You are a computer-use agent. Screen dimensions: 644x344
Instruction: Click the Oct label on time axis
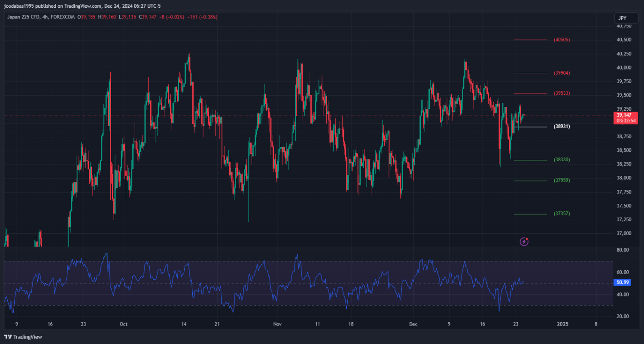[124, 324]
